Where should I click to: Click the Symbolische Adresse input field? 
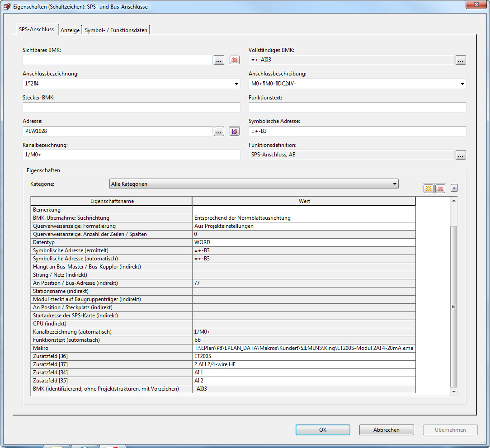coord(357,131)
